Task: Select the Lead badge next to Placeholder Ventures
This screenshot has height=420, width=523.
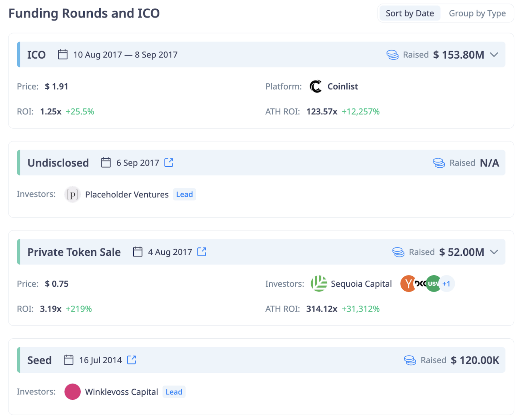Action: pyautogui.click(x=184, y=194)
